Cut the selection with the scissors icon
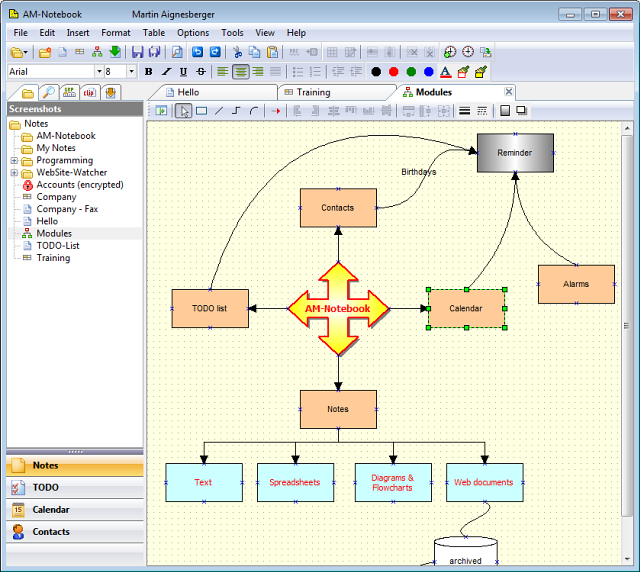 coord(237,52)
